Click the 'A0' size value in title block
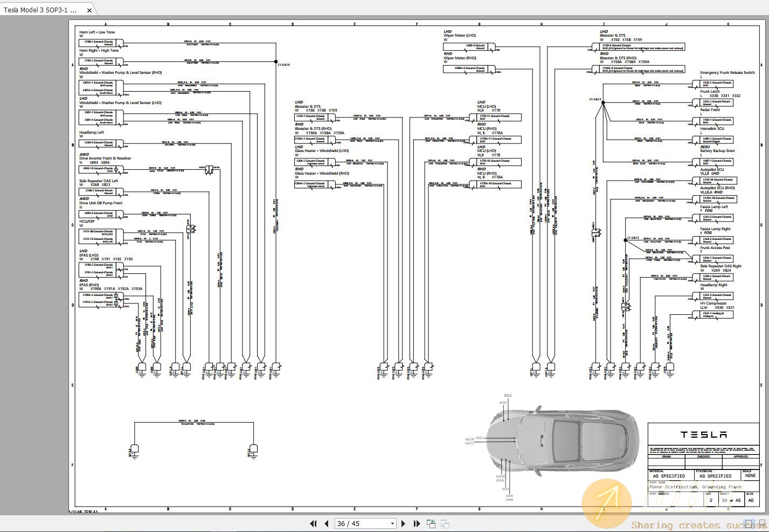This screenshot has height=532, width=769. tap(750, 501)
